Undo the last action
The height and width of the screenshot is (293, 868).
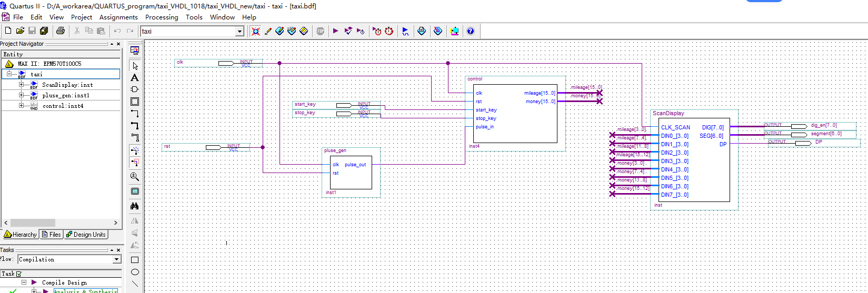(117, 31)
